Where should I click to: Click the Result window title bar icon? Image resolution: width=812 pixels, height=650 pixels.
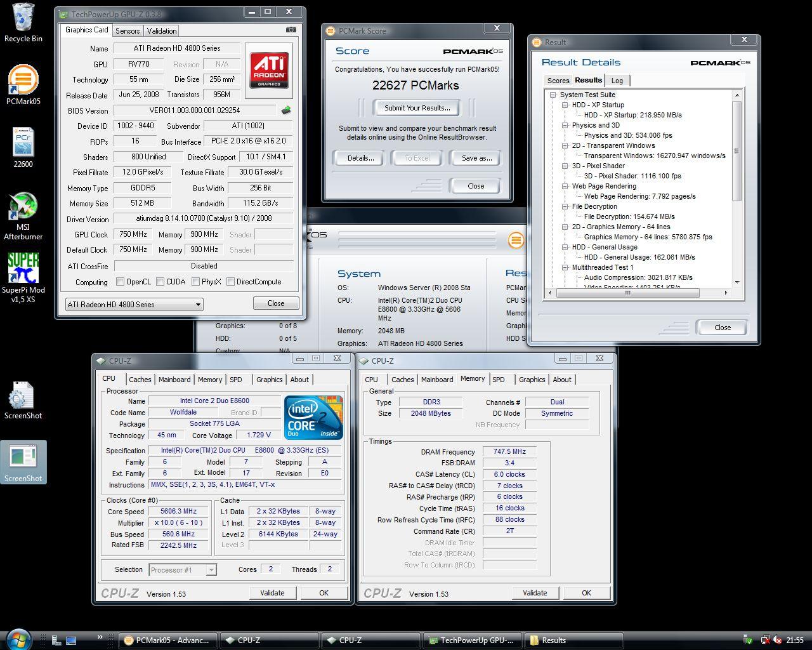tap(537, 42)
